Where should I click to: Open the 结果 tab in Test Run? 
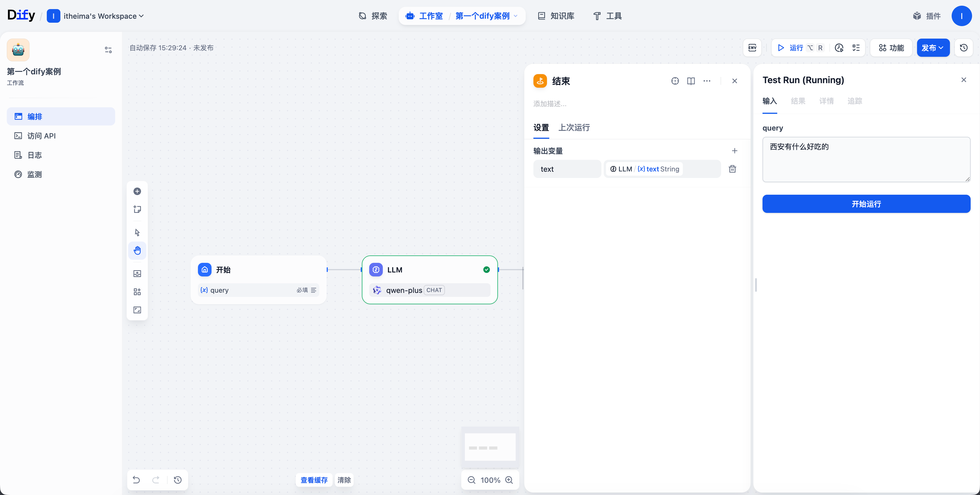coord(798,101)
